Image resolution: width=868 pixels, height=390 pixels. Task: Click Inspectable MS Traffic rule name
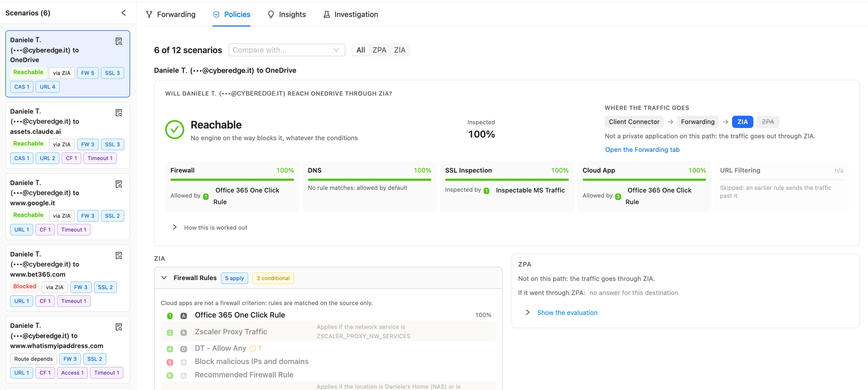click(530, 190)
